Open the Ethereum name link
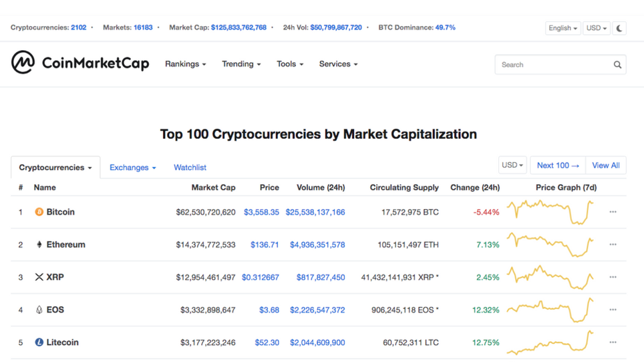The image size is (644, 362). [x=66, y=245]
